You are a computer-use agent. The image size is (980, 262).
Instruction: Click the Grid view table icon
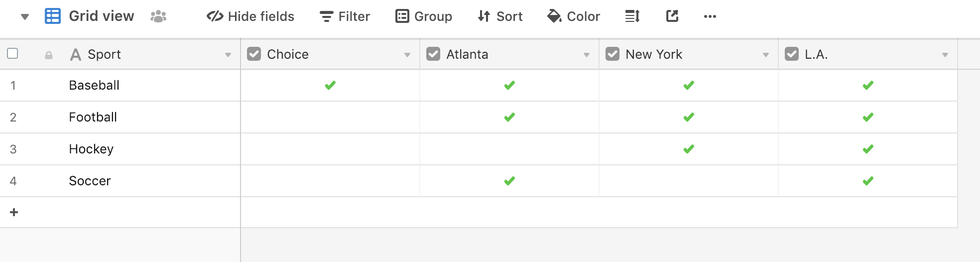coord(53,16)
